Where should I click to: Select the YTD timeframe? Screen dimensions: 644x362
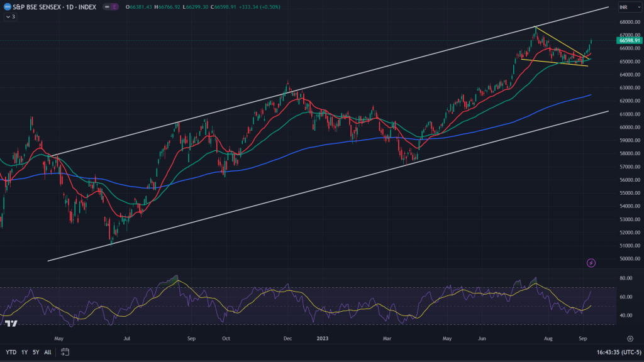(11, 353)
